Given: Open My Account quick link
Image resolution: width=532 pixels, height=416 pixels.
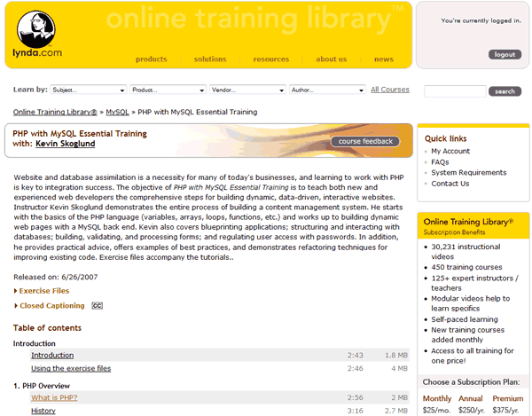Looking at the screenshot, I should point(450,152).
